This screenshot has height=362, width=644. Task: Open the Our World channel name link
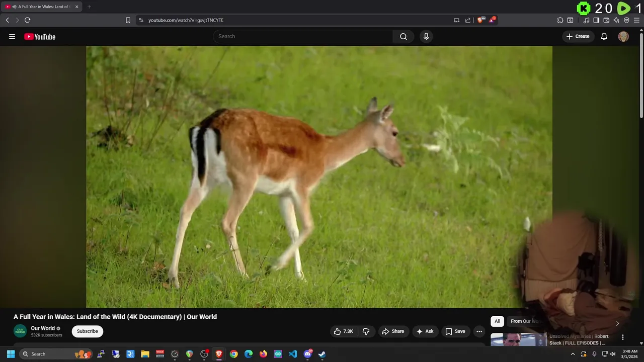(43, 328)
